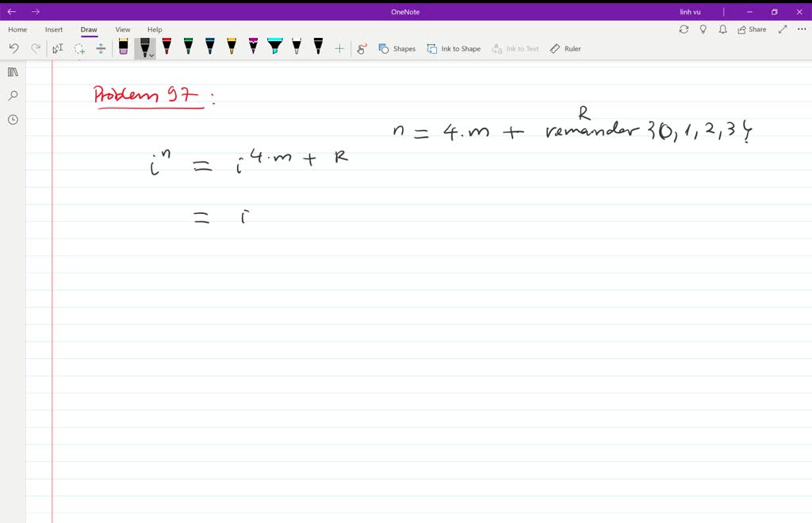Click the sync notebook icon
812x523 pixels.
point(684,29)
